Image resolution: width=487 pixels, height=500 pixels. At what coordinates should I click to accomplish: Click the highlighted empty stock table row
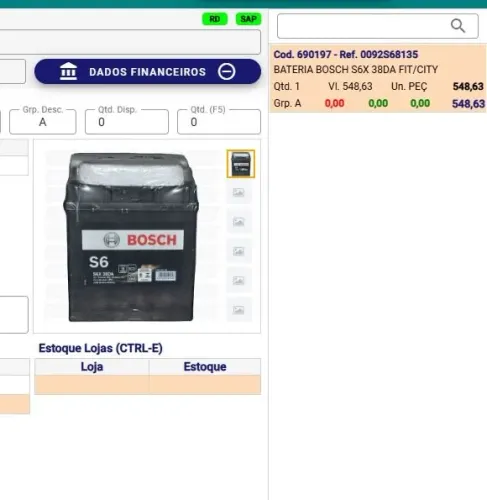[148, 385]
